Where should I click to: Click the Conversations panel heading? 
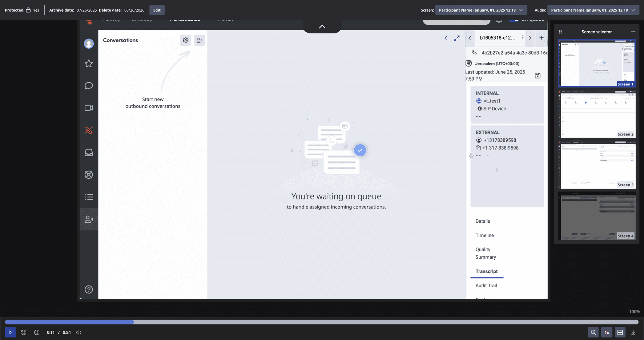[x=120, y=40]
